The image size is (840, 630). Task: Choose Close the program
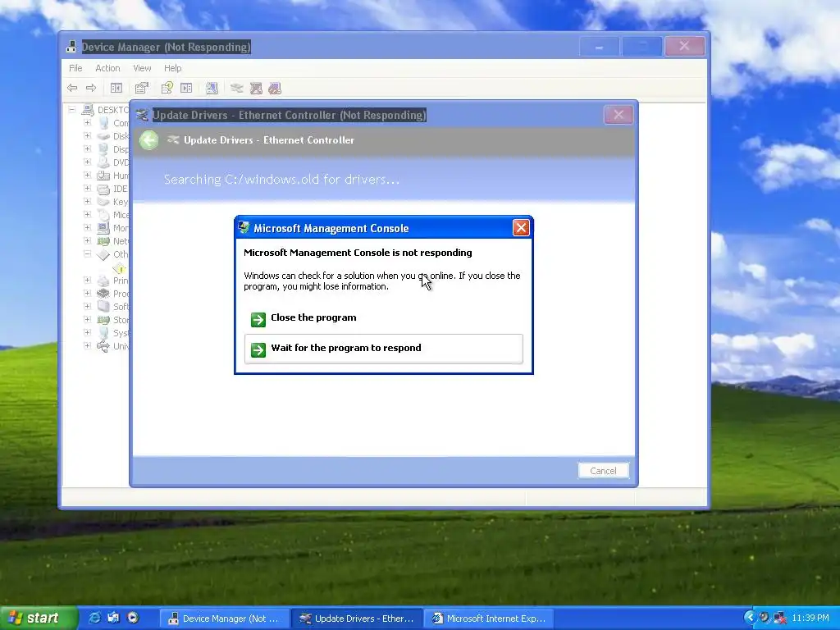(x=384, y=318)
